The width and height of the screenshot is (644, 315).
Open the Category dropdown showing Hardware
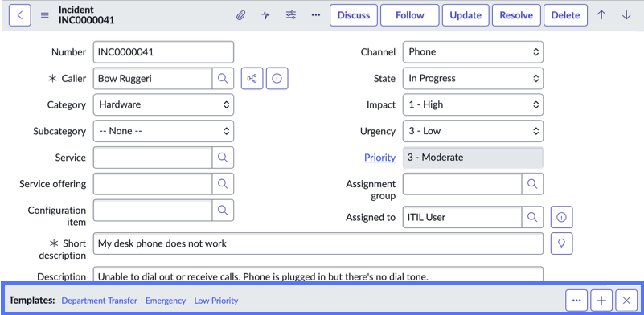click(163, 104)
